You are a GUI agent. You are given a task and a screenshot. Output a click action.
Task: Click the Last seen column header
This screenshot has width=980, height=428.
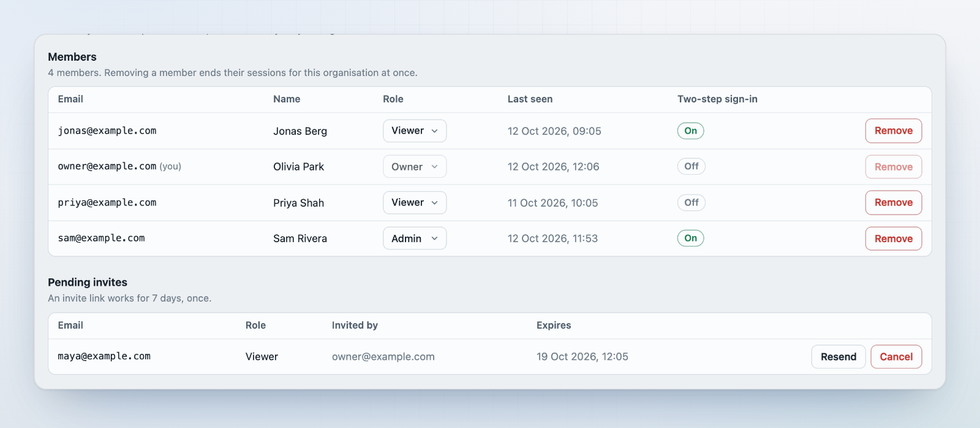point(530,99)
